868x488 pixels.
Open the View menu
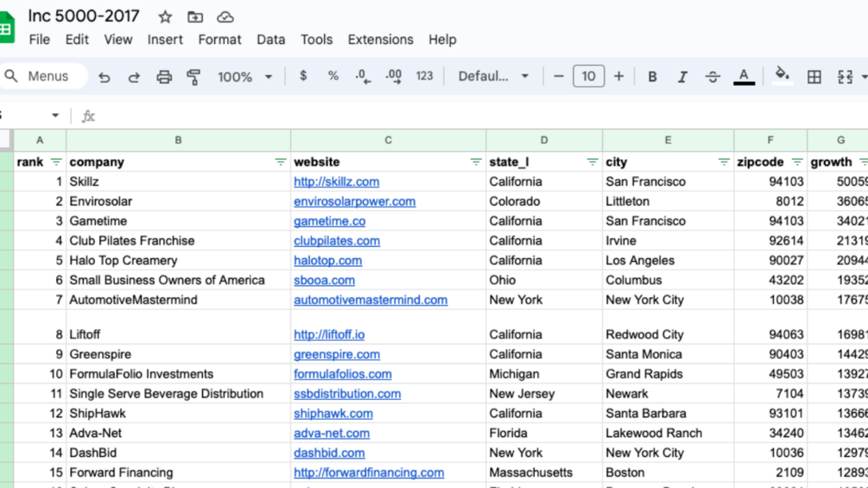tap(118, 40)
